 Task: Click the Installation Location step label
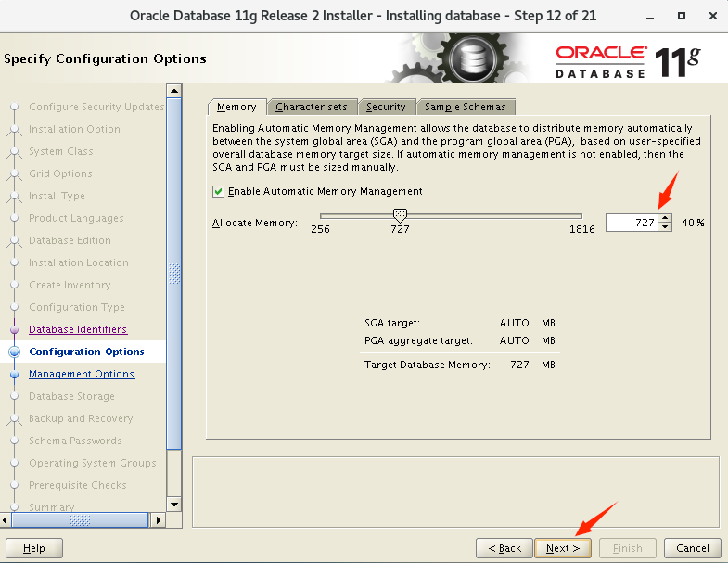click(x=79, y=262)
